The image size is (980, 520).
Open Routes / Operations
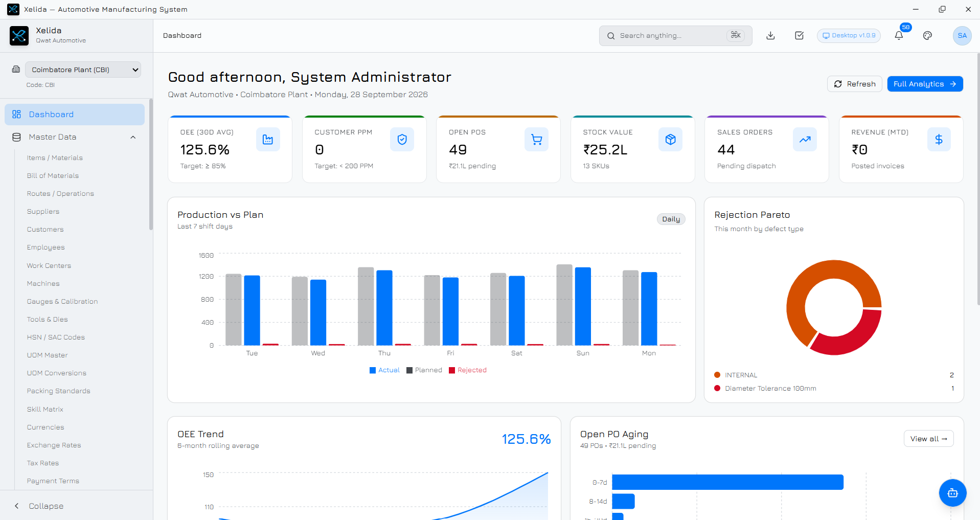[x=60, y=194]
